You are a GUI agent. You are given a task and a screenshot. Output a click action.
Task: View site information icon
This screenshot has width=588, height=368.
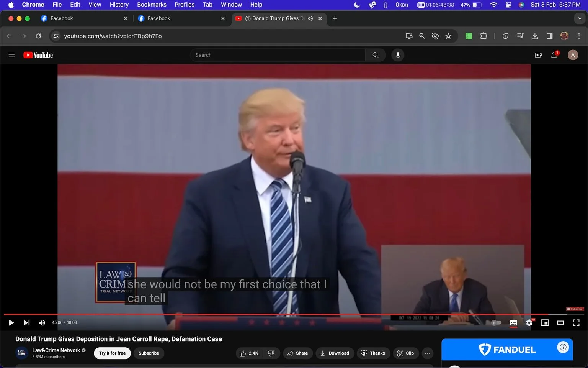56,36
